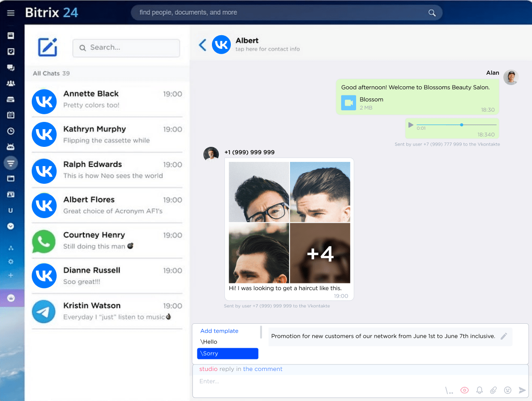
Task: Attach a file with the paperclip icon
Action: [493, 390]
